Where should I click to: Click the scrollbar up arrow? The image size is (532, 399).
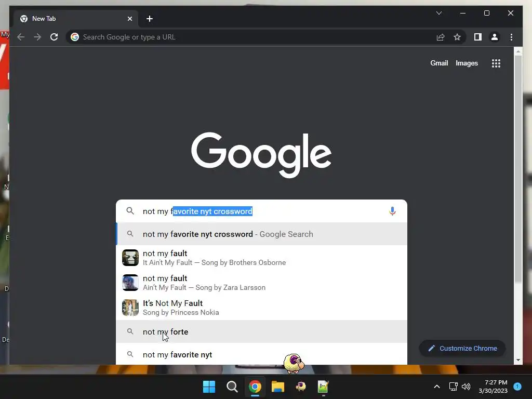[518, 52]
